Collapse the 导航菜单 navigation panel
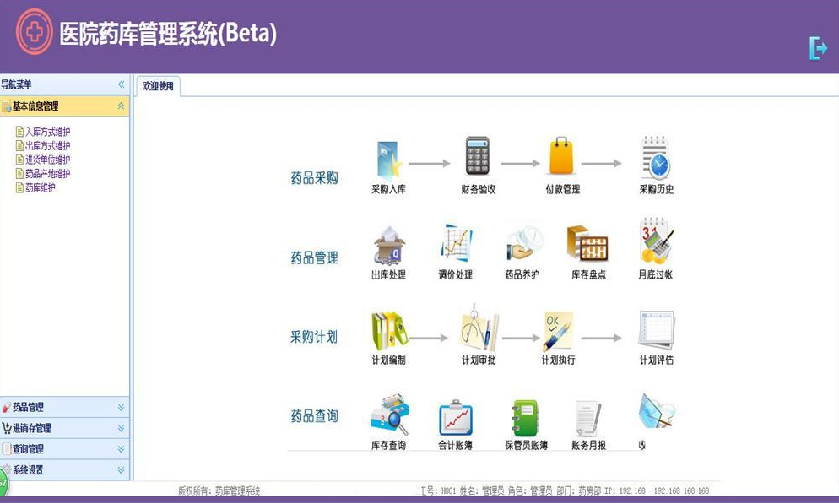The height and width of the screenshot is (504, 839). click(121, 84)
